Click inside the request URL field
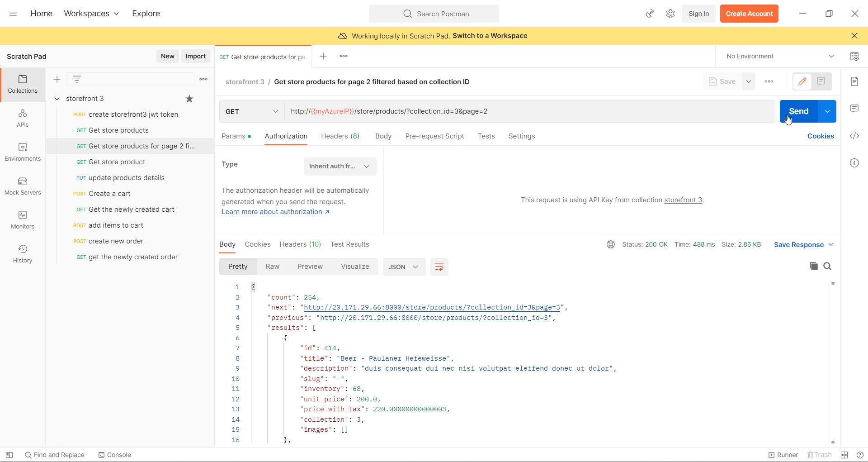The width and height of the screenshot is (868, 462). [x=530, y=111]
